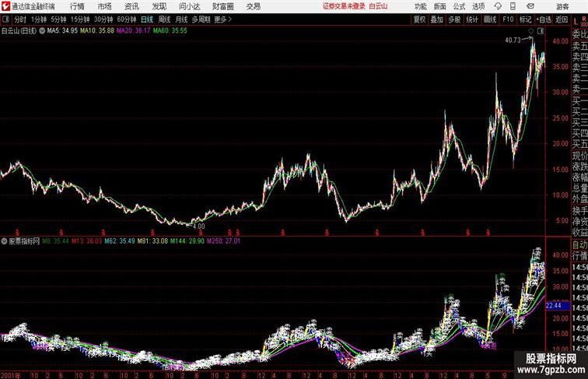Switch to 30分钟 period

click(x=103, y=19)
